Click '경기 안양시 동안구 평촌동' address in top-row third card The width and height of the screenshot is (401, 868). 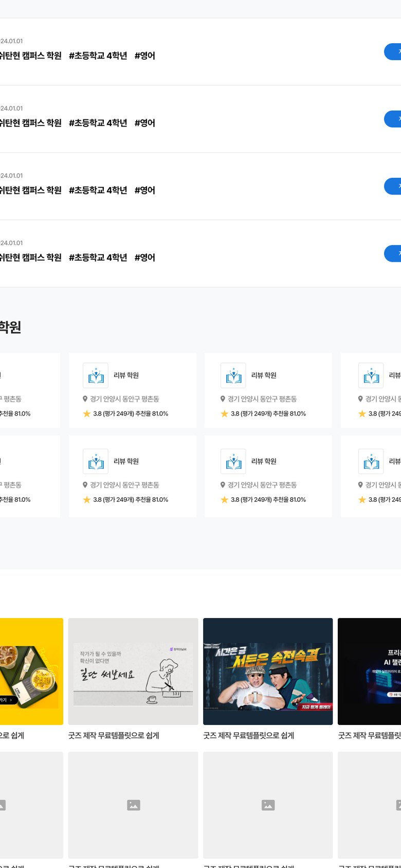263,399
